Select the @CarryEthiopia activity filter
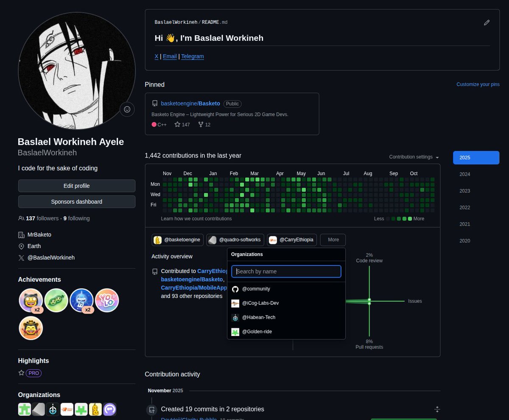The width and height of the screenshot is (509, 420). coord(291,240)
